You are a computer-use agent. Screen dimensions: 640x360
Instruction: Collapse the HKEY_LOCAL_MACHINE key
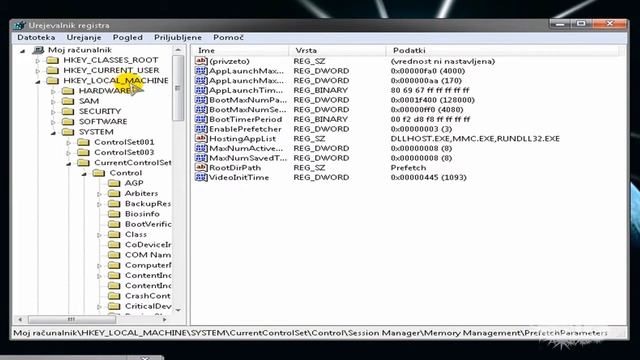(38, 81)
